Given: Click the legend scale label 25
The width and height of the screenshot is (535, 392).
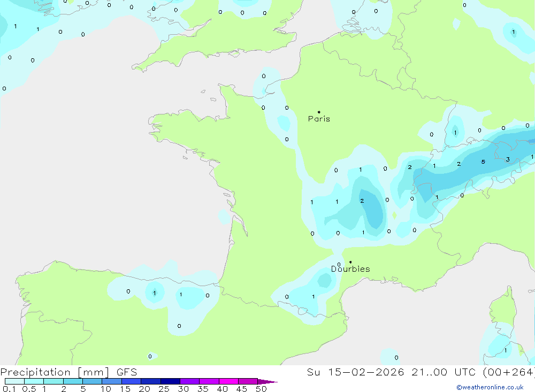Looking at the screenshot, I should (164, 389).
